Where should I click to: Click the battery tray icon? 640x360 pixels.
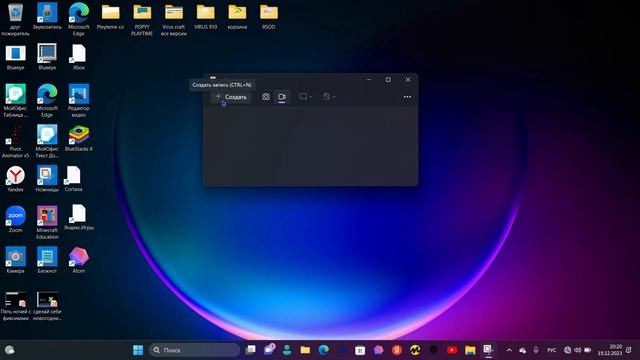(x=588, y=350)
